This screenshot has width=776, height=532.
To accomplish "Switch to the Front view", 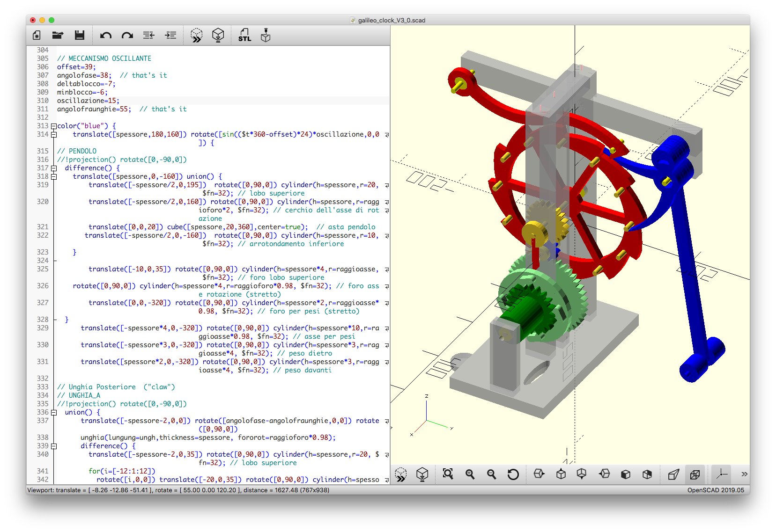I will click(x=625, y=474).
